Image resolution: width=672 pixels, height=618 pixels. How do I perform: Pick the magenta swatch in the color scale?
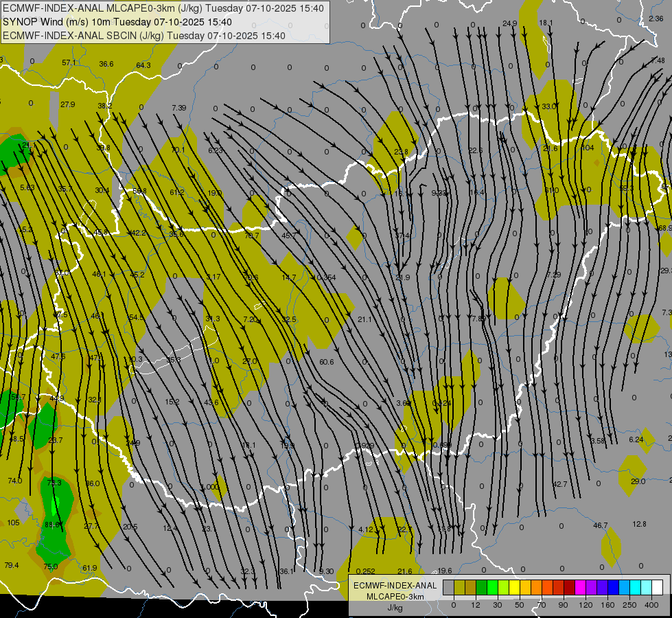click(x=580, y=587)
